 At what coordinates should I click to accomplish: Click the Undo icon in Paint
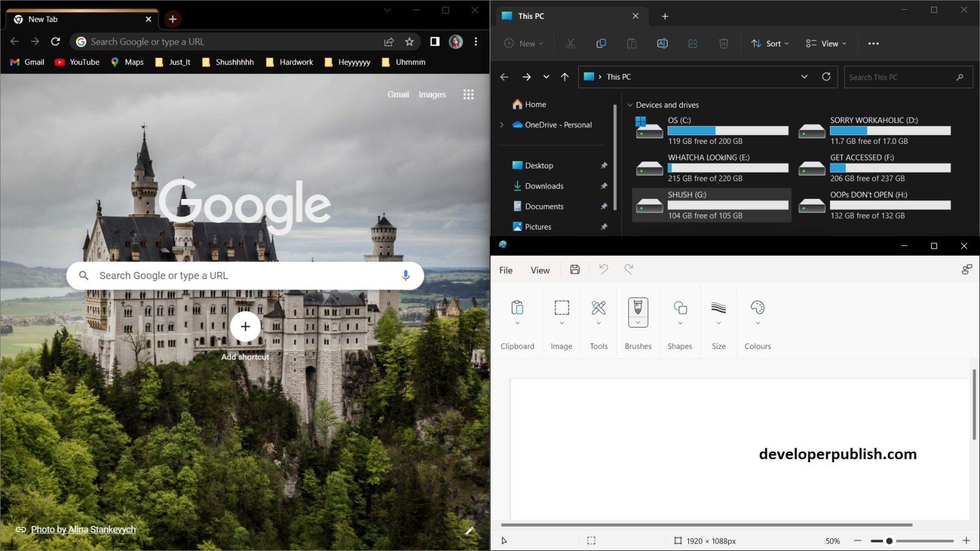[603, 269]
